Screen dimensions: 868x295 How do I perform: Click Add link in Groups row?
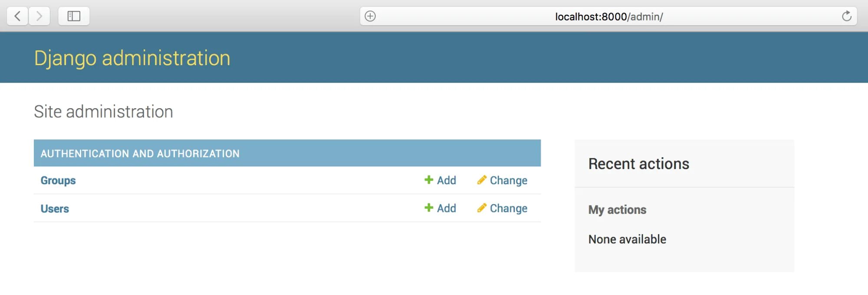(x=447, y=180)
